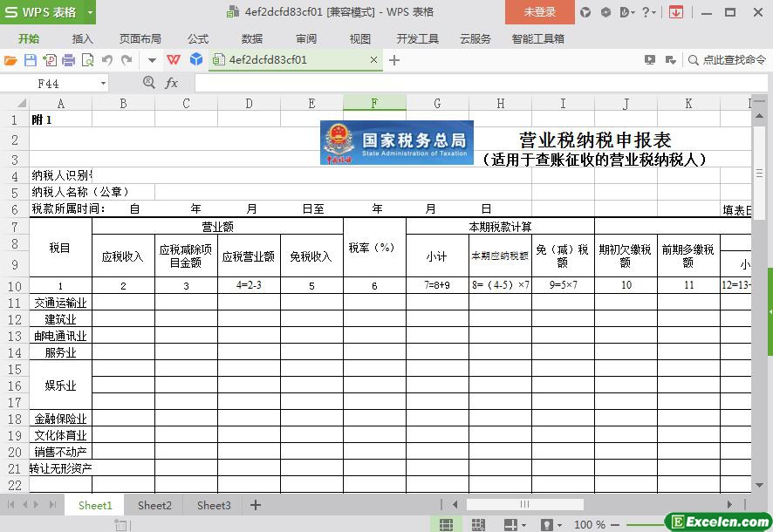Screen dimensions: 773x532
Task: Switch to Sheet3 tab
Action: coord(214,506)
